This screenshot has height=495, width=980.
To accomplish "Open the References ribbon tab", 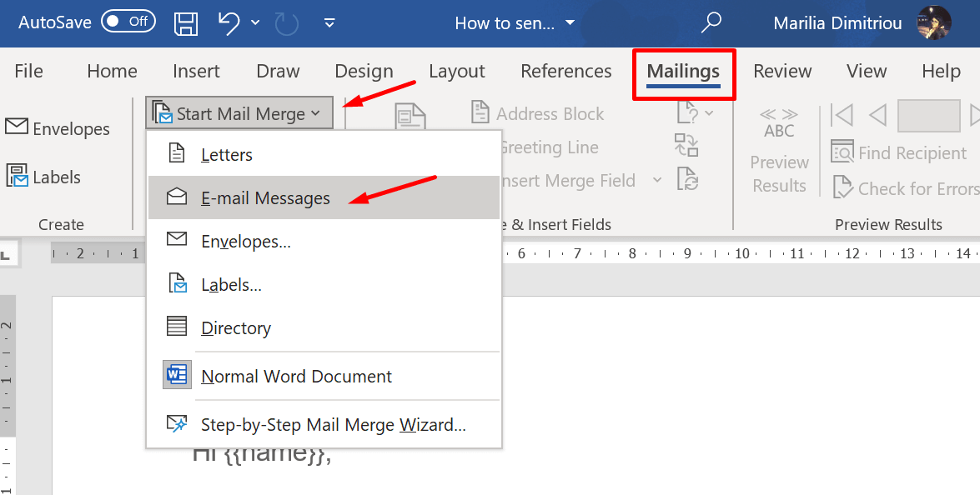I will click(x=565, y=72).
